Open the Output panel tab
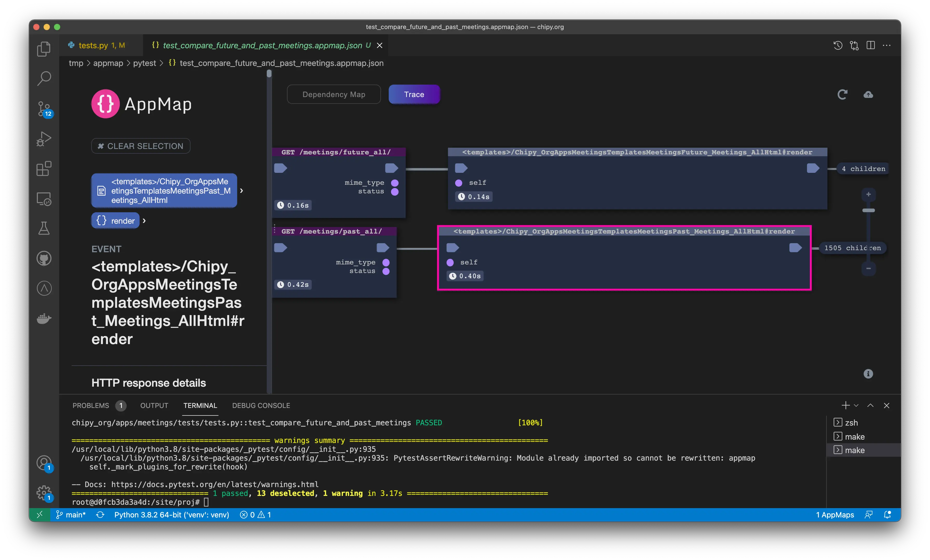The image size is (930, 560). (x=154, y=405)
